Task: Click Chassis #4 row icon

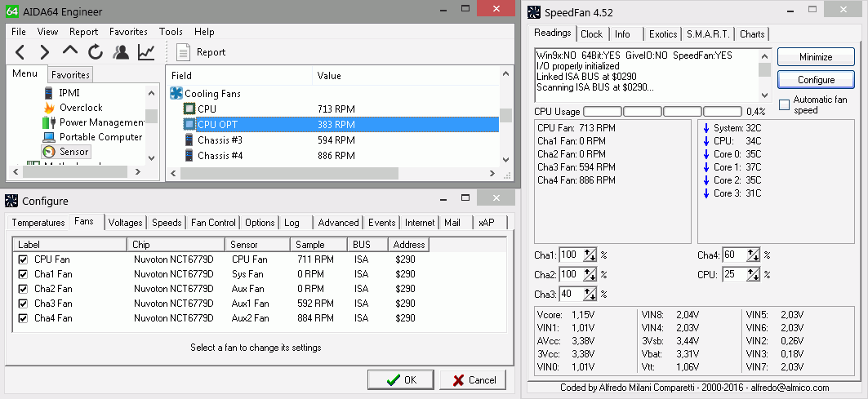Action: point(189,155)
